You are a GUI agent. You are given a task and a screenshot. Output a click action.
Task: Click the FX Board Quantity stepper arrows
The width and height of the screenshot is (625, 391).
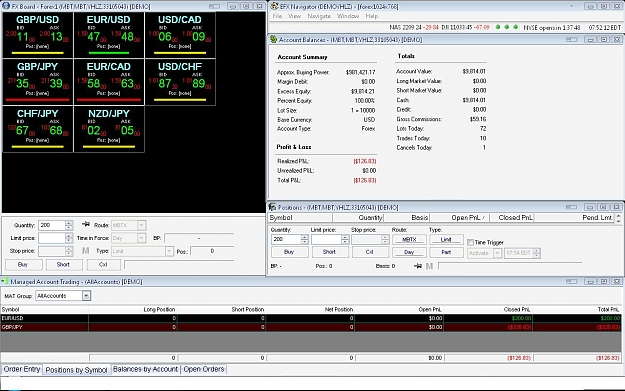(69, 225)
